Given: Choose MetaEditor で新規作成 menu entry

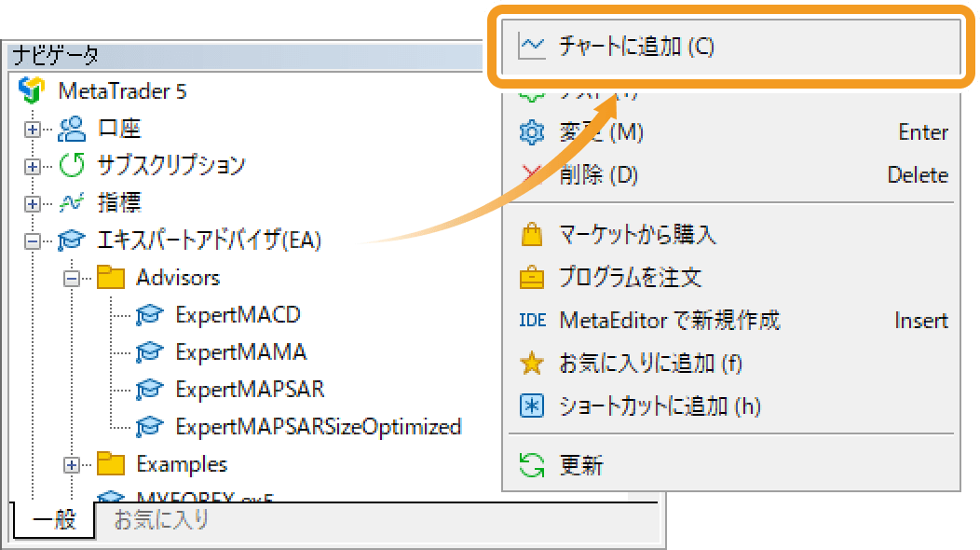Looking at the screenshot, I should (x=731, y=321).
